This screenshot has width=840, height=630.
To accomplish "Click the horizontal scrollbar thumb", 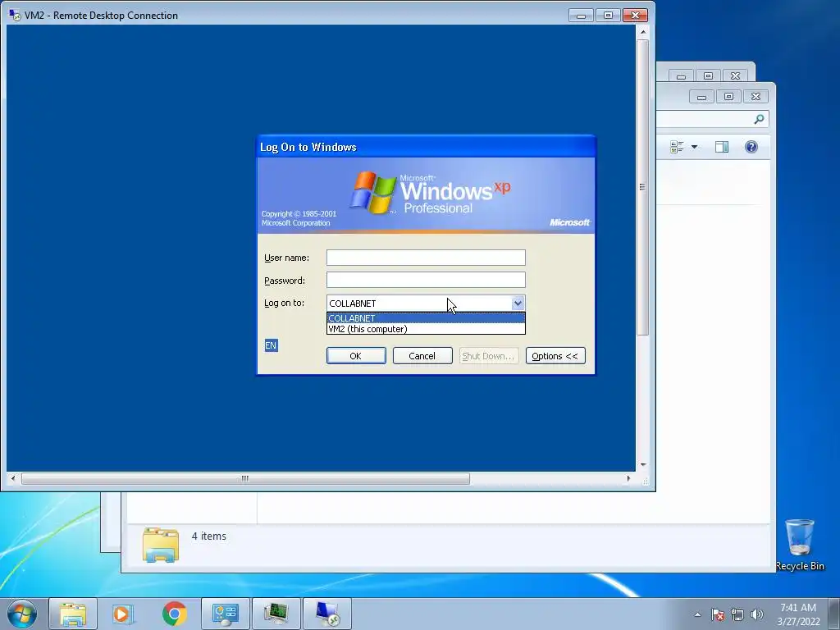I will 245,478.
